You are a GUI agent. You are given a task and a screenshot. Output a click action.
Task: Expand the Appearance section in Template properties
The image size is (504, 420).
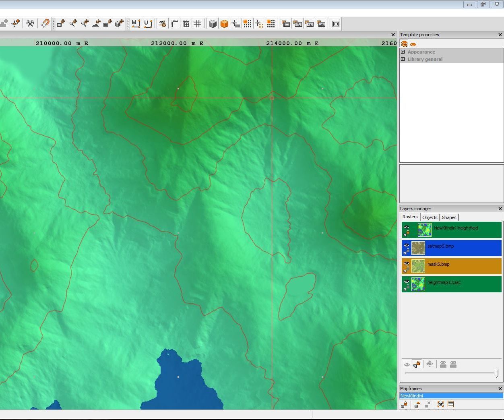point(403,52)
